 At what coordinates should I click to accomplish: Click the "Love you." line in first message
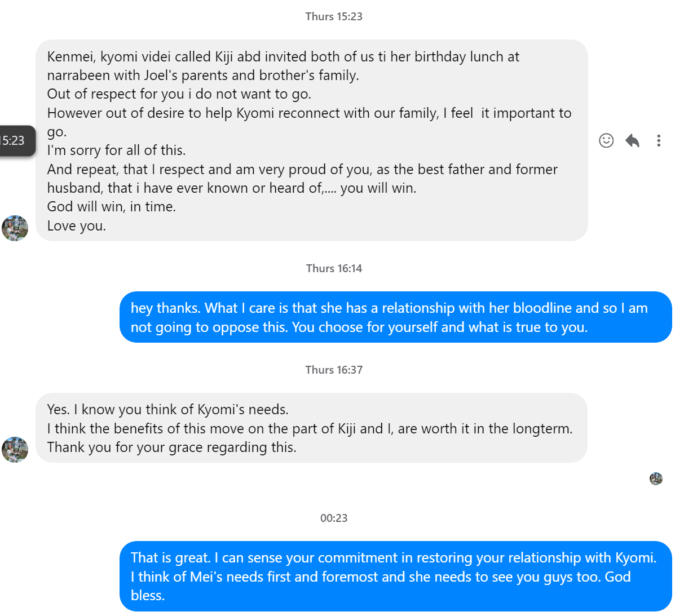(x=77, y=226)
